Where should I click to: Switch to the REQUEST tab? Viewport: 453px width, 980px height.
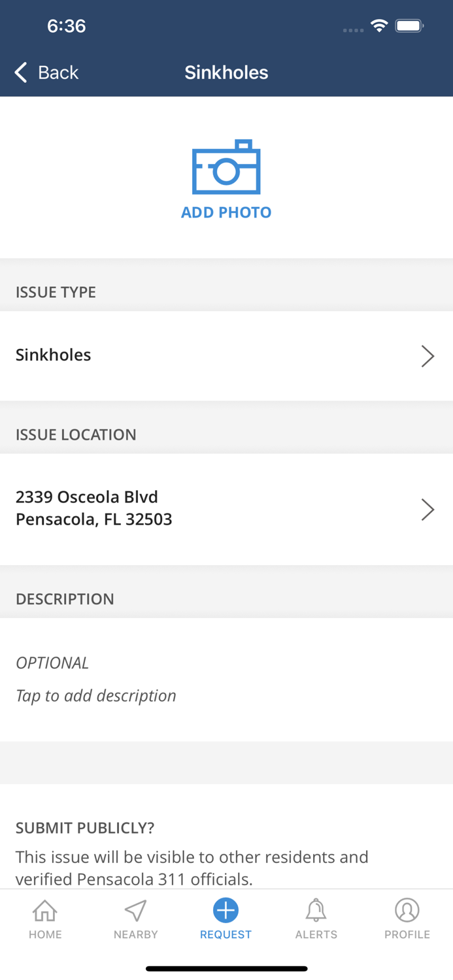pyautogui.click(x=226, y=918)
